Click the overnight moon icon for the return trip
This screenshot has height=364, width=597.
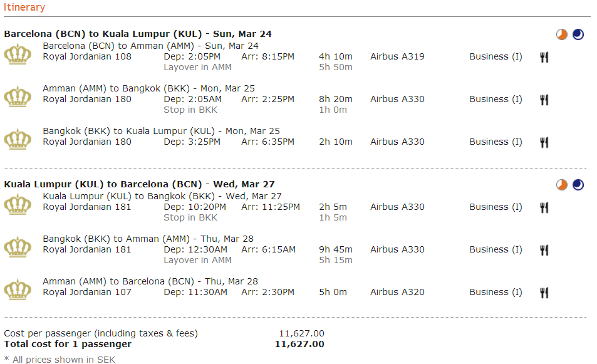point(578,185)
